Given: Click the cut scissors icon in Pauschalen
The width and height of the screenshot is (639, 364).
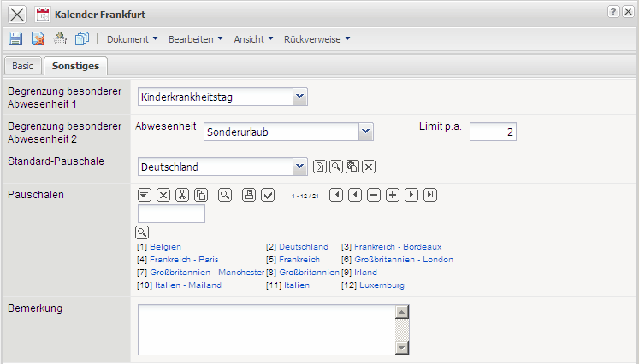Looking at the screenshot, I should pos(182,195).
